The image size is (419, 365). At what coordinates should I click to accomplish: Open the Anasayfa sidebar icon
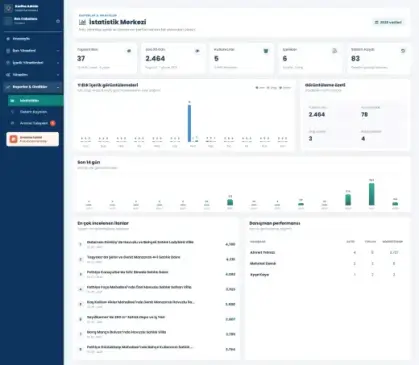(8, 39)
